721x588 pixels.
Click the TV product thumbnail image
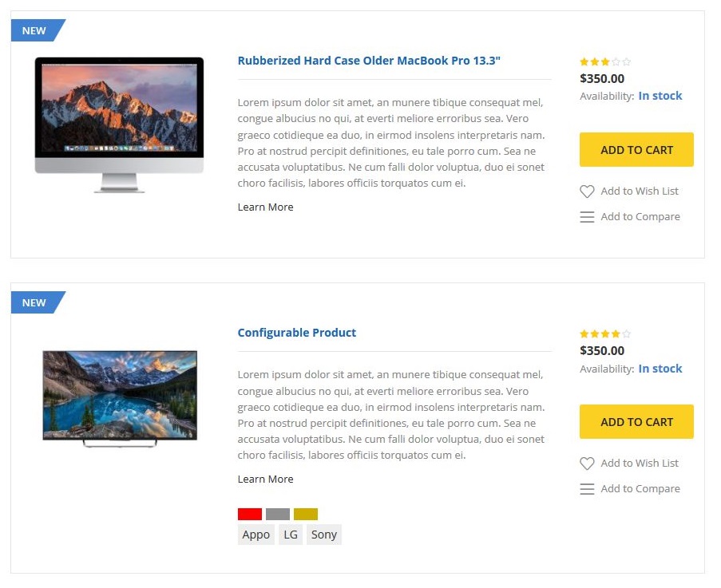(x=120, y=397)
